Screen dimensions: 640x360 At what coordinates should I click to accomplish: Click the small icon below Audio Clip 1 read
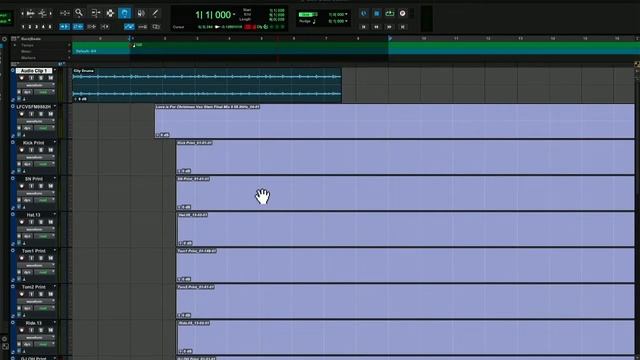click(x=19, y=99)
